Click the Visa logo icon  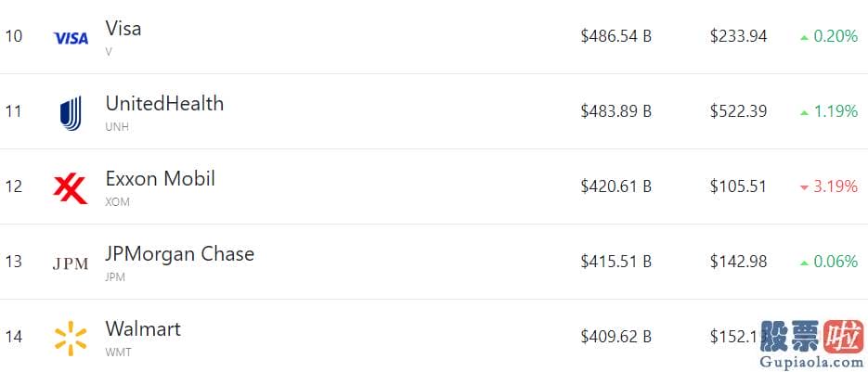coord(71,38)
